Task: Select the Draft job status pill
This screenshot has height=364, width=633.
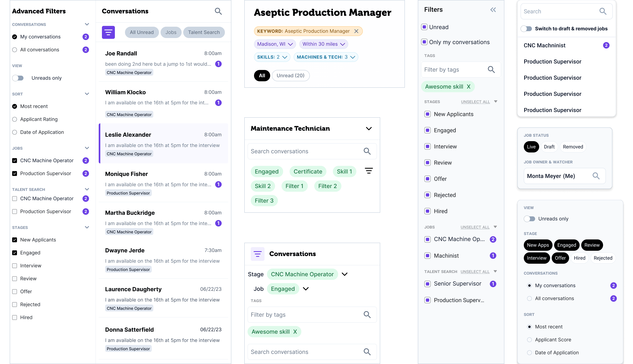Action: [x=549, y=147]
